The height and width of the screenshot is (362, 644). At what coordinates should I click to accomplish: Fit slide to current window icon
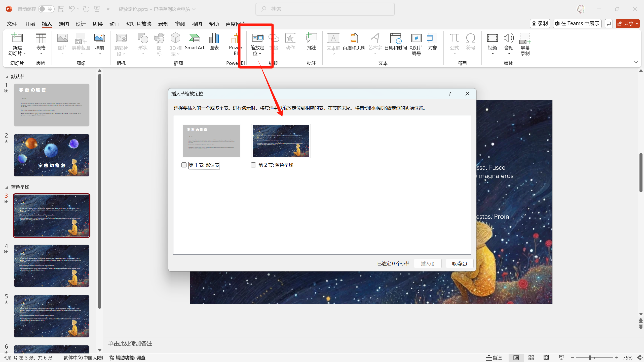(x=640, y=357)
